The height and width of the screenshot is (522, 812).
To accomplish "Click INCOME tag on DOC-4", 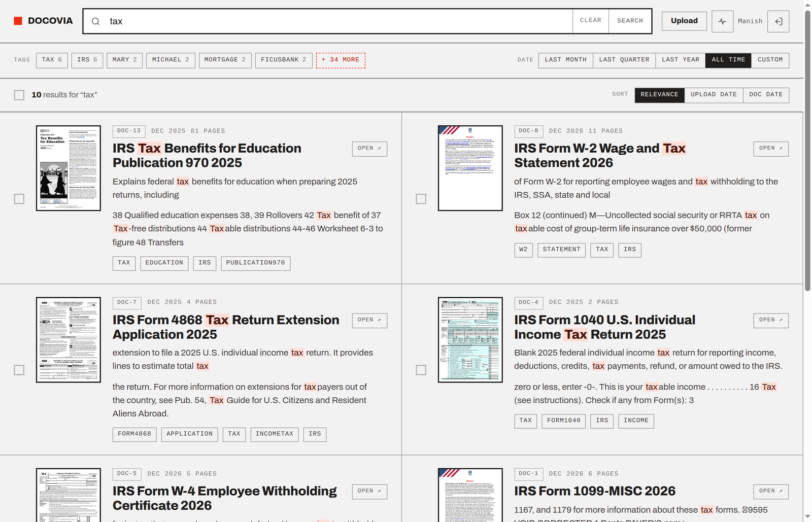I will pos(636,421).
